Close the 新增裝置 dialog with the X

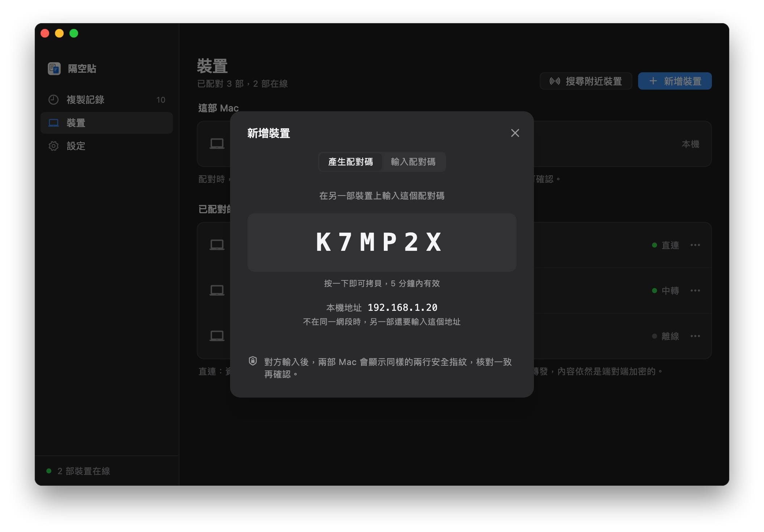(x=515, y=133)
